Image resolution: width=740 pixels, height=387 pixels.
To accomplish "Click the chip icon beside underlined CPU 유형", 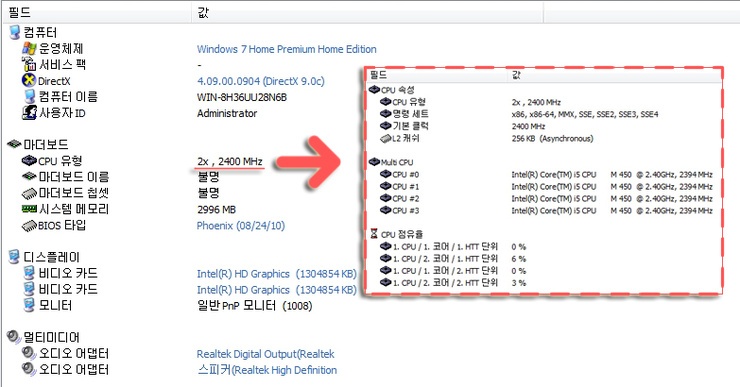I will (x=29, y=160).
